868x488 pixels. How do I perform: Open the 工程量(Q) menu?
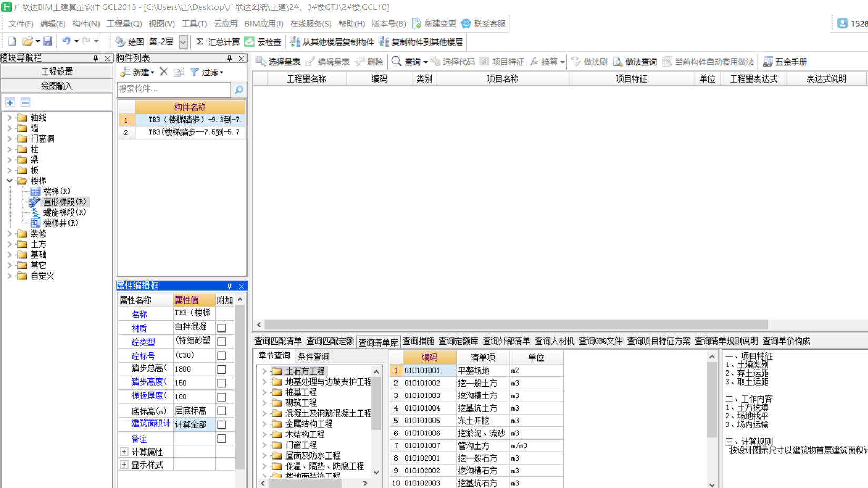[x=124, y=24]
